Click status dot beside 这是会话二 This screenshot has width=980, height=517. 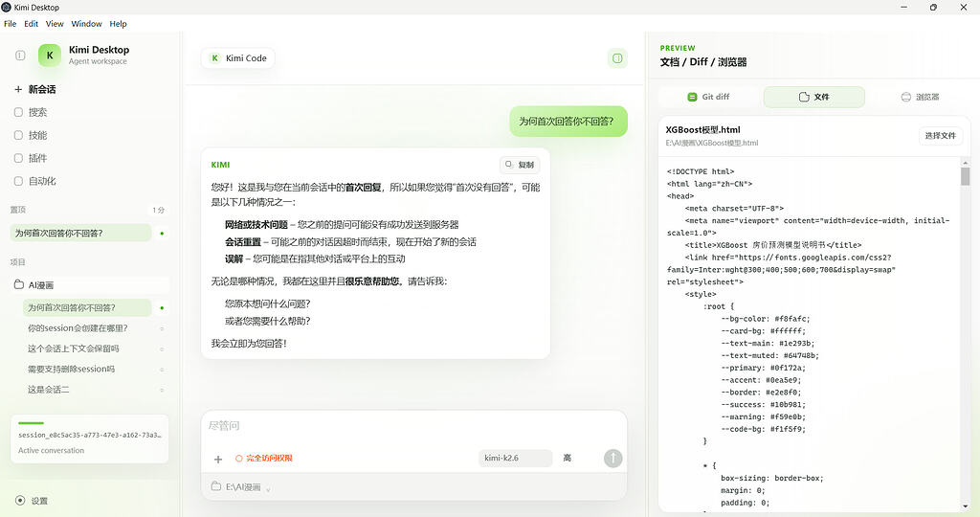tap(162, 390)
